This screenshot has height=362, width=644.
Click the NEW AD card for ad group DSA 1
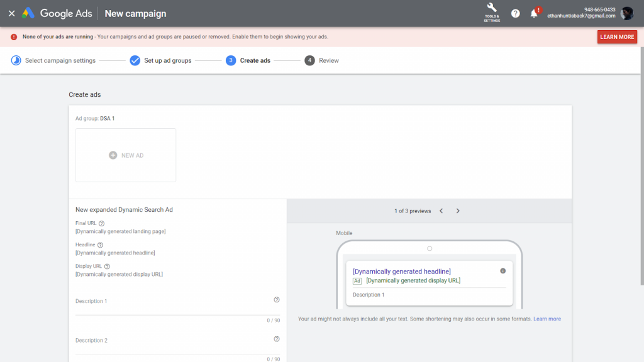pos(125,155)
